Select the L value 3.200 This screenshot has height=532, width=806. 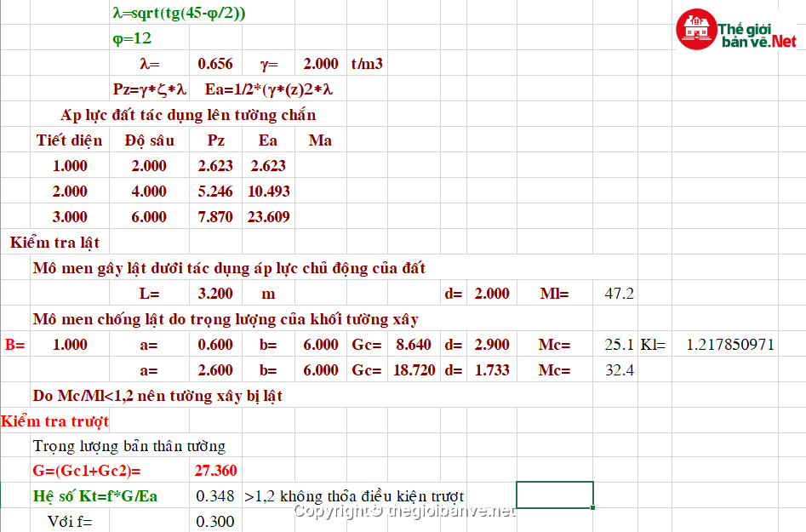(x=215, y=294)
